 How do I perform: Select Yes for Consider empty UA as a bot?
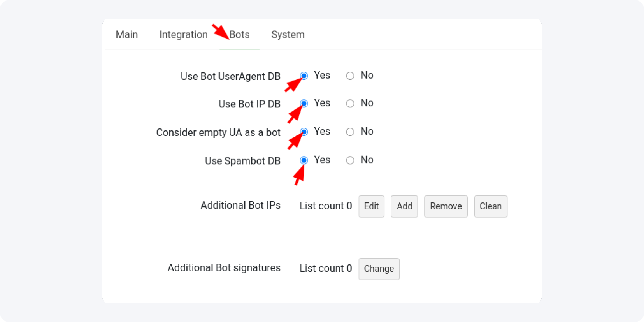point(304,132)
